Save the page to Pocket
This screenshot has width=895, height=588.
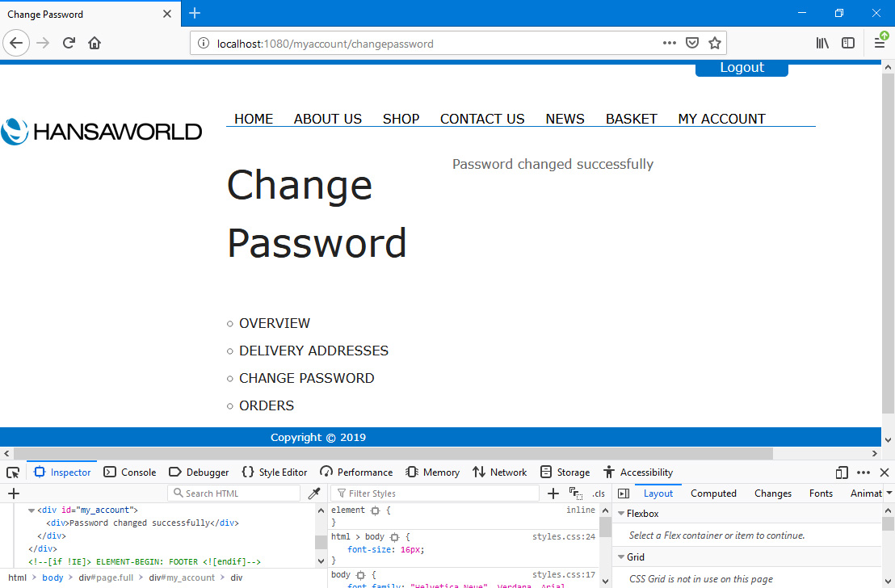[x=692, y=43]
